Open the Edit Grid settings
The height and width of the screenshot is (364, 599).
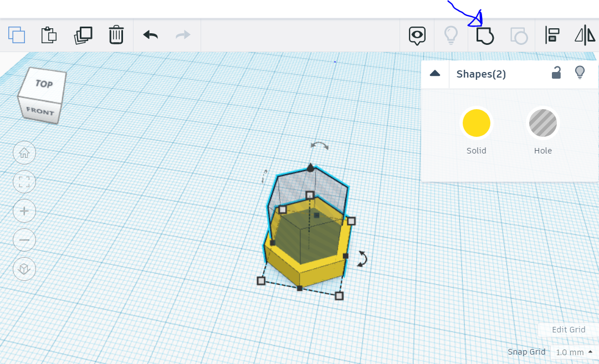[x=569, y=330]
